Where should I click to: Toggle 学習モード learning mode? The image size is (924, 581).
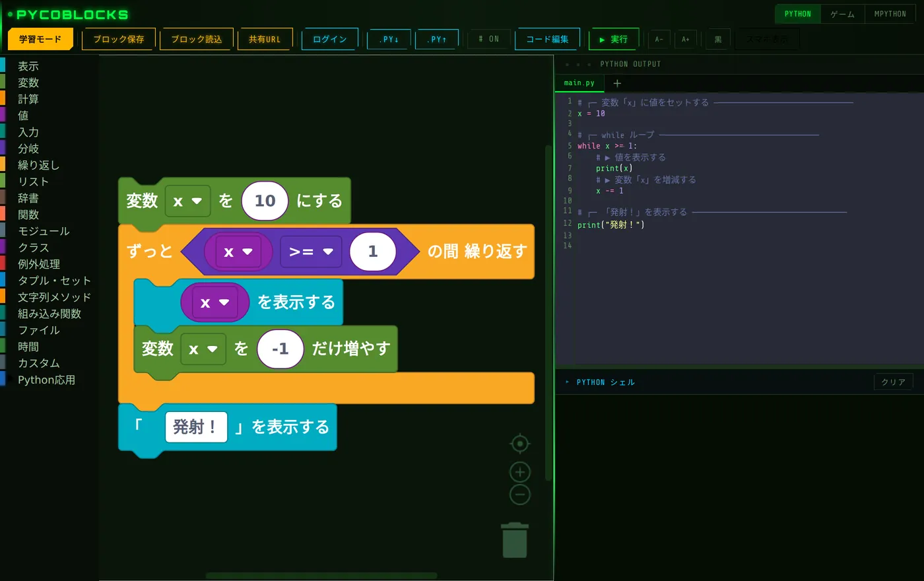[40, 39]
